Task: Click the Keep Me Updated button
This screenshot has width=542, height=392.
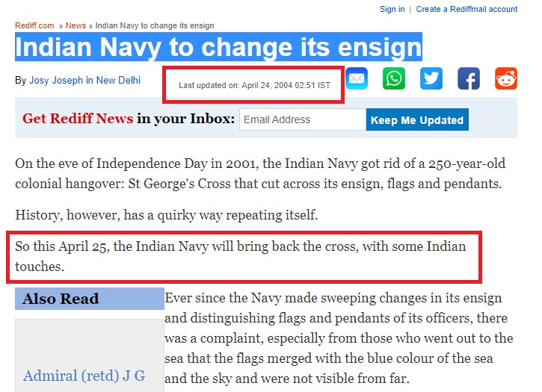Action: click(417, 119)
